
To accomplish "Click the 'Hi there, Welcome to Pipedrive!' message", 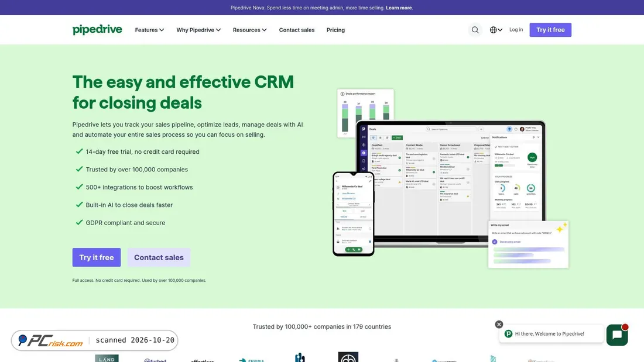I will click(x=551, y=334).
